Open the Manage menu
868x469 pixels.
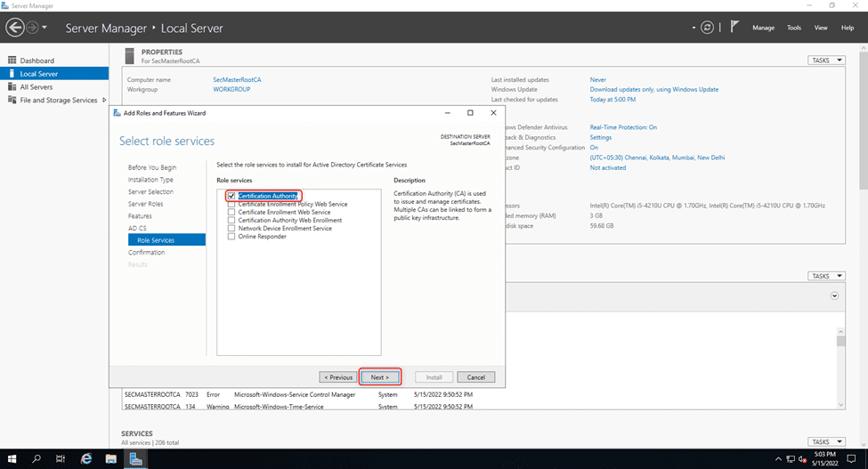[763, 28]
